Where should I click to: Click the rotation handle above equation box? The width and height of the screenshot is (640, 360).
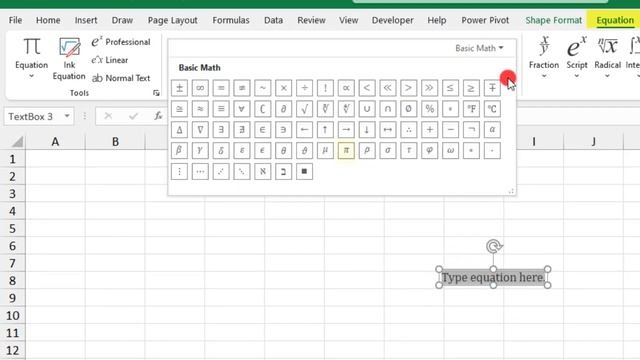(494, 247)
